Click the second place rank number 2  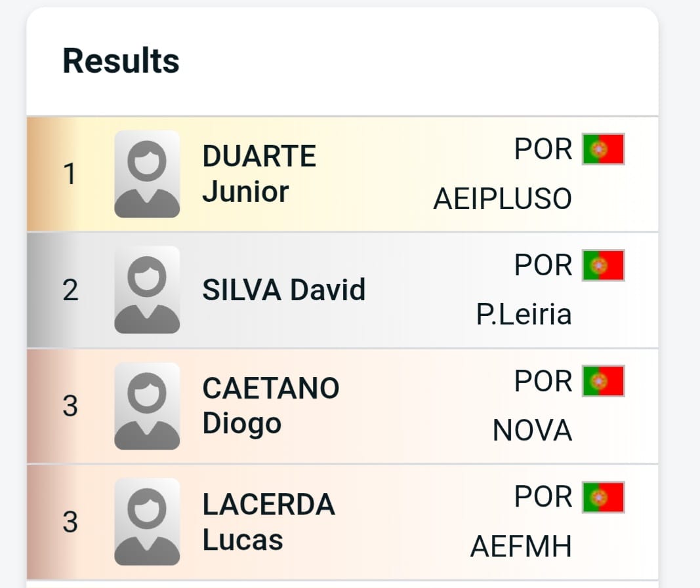click(70, 290)
